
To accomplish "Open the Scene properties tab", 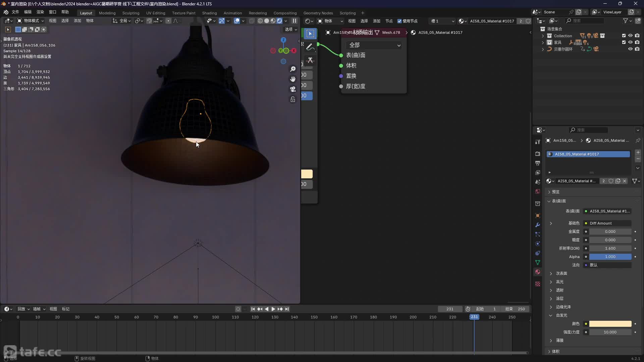I will (538, 182).
